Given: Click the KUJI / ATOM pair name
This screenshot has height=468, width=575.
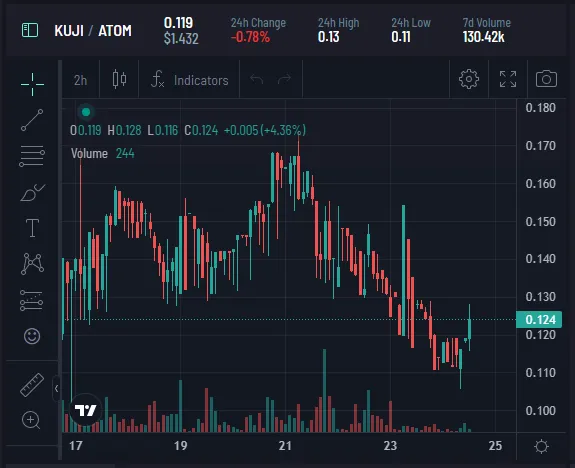Looking at the screenshot, I should [93, 30].
